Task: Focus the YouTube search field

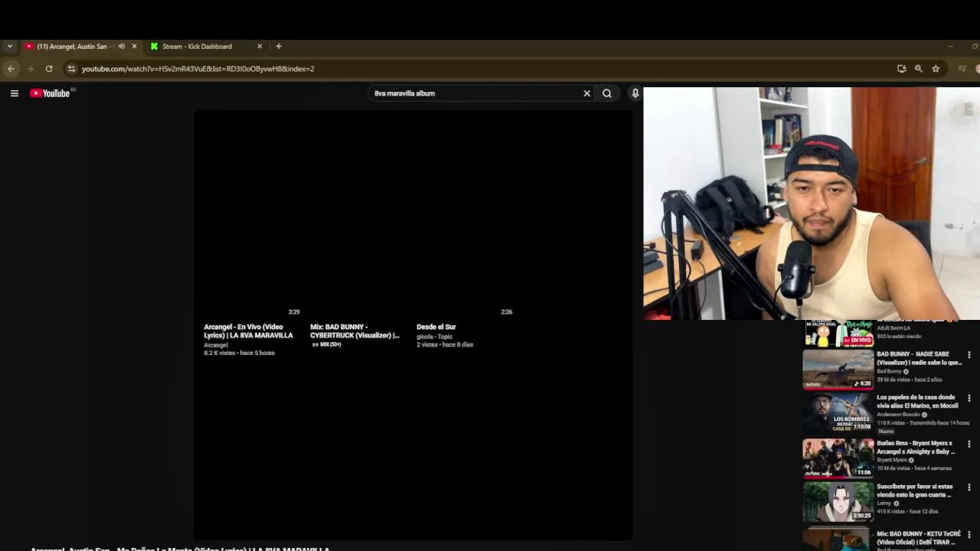Action: point(475,93)
